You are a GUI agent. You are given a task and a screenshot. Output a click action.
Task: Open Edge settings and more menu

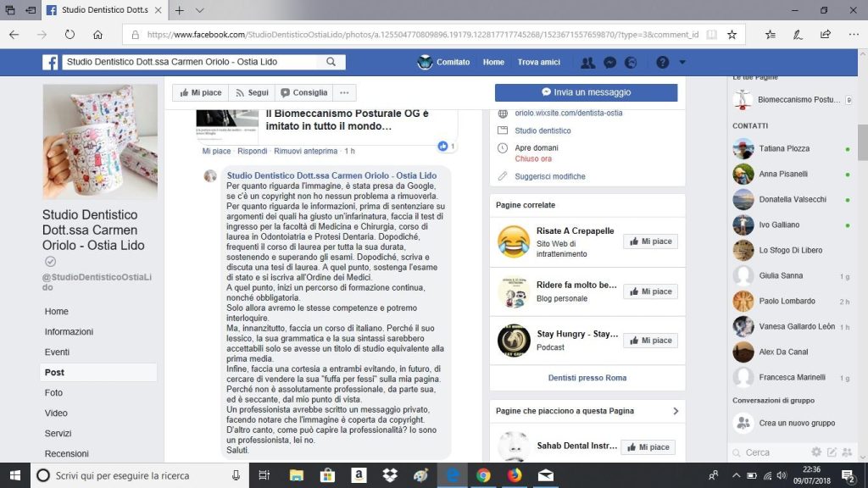click(x=854, y=34)
